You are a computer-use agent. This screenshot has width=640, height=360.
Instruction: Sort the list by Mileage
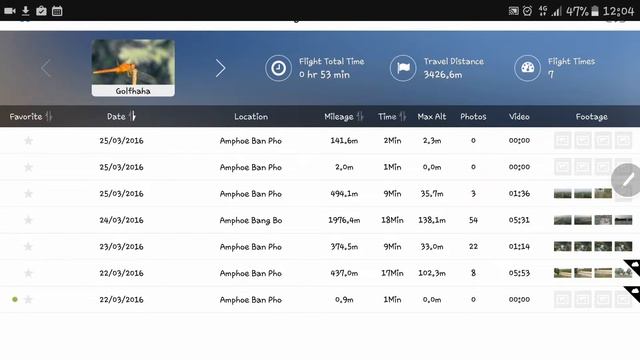[344, 116]
